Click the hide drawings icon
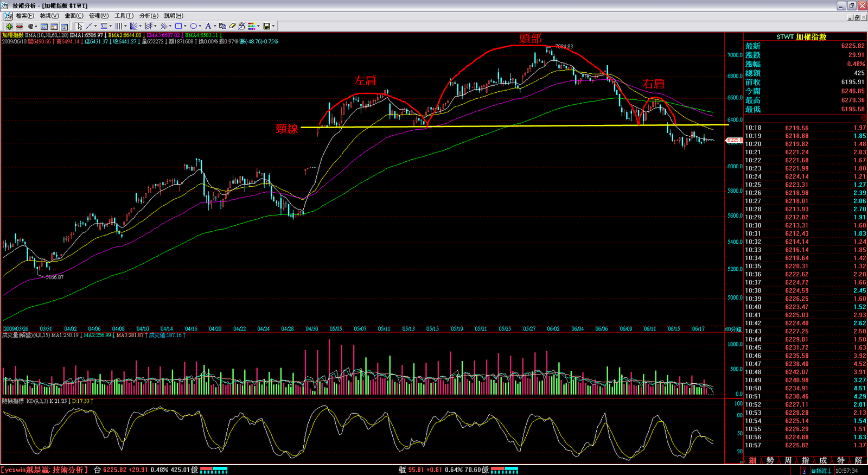 click(242, 26)
